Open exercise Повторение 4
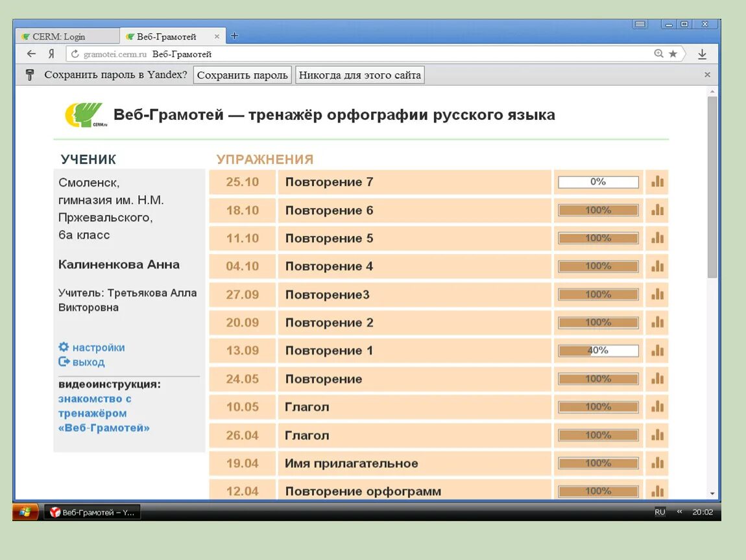746x560 pixels. [329, 266]
